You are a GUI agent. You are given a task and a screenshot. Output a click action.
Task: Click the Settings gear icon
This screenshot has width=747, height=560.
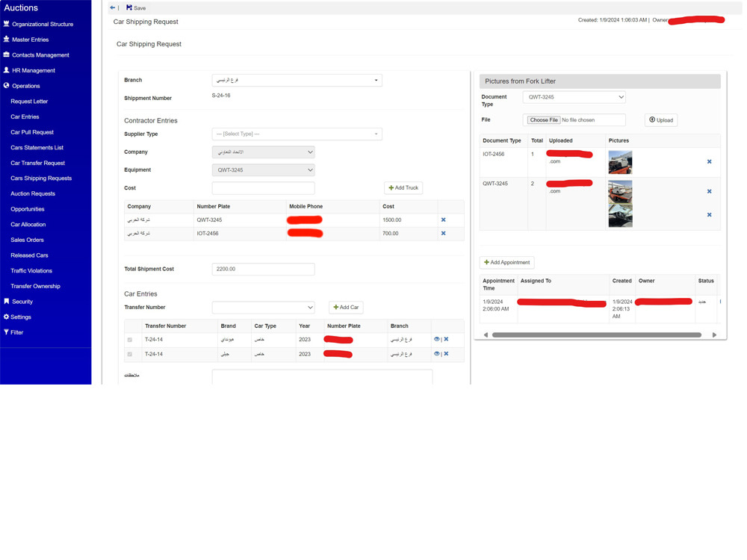[6, 317]
